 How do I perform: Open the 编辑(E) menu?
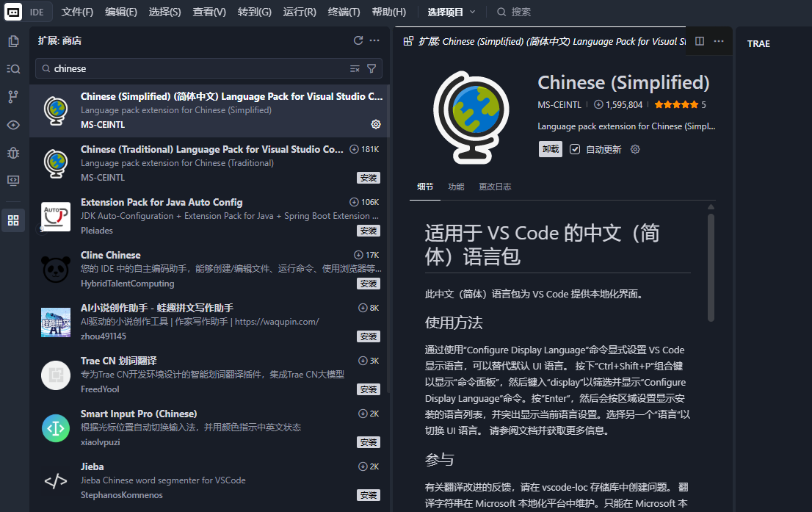click(x=121, y=12)
